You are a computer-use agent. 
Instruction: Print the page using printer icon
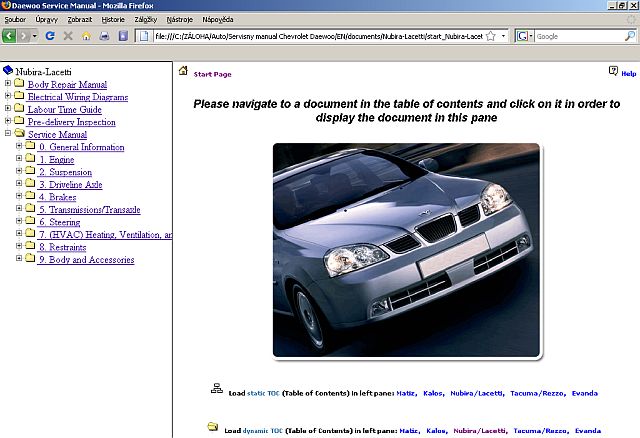104,36
